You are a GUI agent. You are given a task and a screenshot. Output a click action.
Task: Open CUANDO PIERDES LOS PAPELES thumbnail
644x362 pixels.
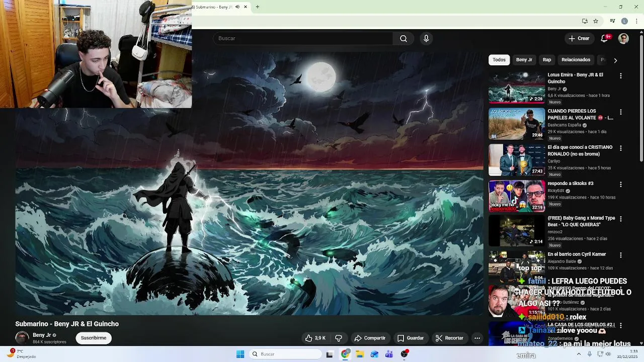(x=517, y=124)
